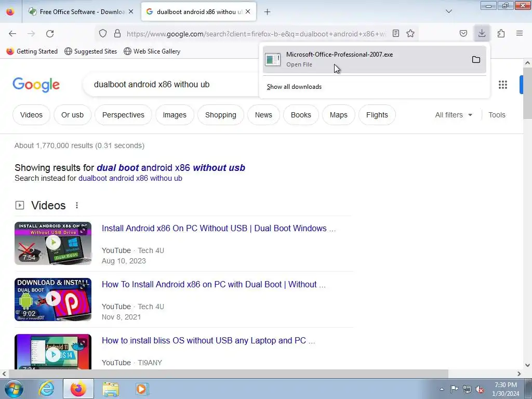This screenshot has height=399, width=532.
Task: Filter results by Perspectives
Action: point(123,115)
